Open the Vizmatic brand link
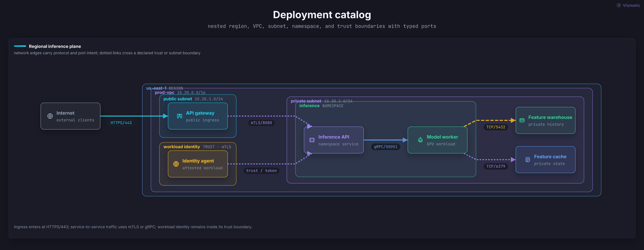This screenshot has height=250, width=644. pyautogui.click(x=628, y=5)
